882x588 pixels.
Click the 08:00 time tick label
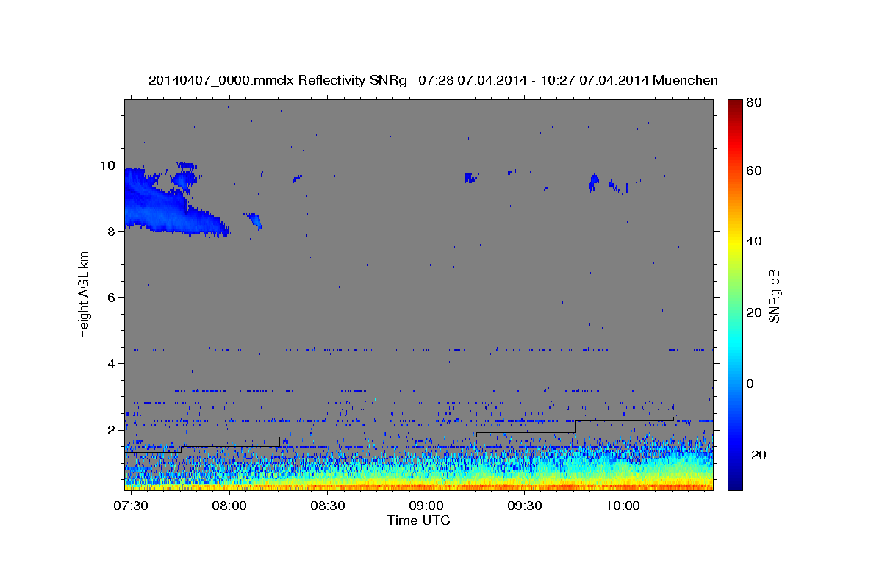tap(229, 506)
